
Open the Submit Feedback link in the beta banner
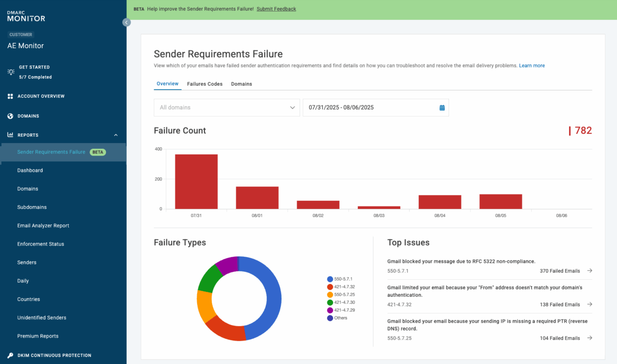click(x=276, y=9)
